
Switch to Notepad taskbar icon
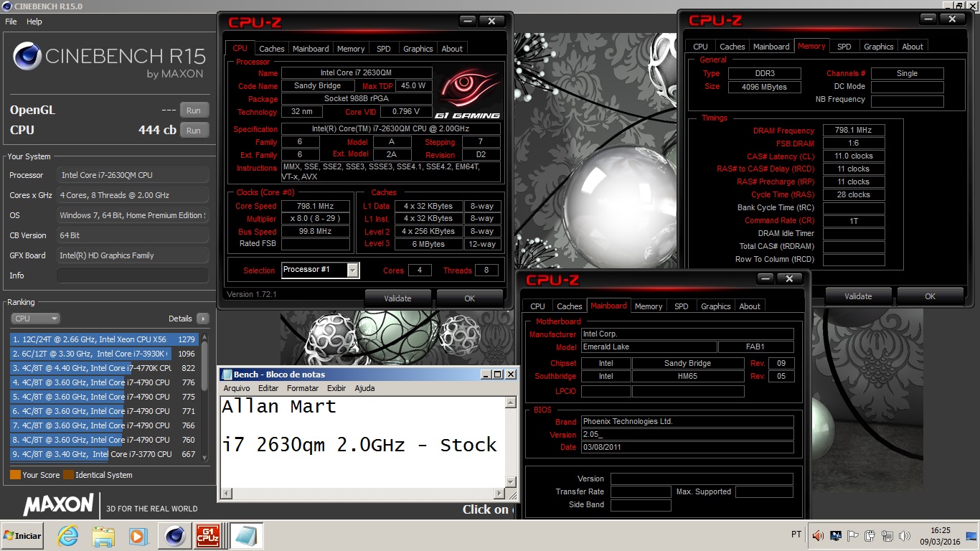[246, 535]
